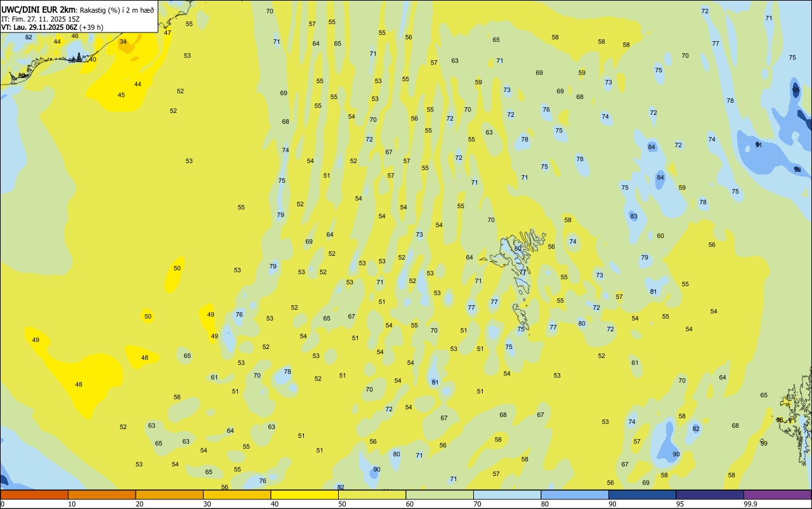
Task: Click the 'UWC/DINI EUR 2km' title text
Action: pyautogui.click(x=38, y=10)
